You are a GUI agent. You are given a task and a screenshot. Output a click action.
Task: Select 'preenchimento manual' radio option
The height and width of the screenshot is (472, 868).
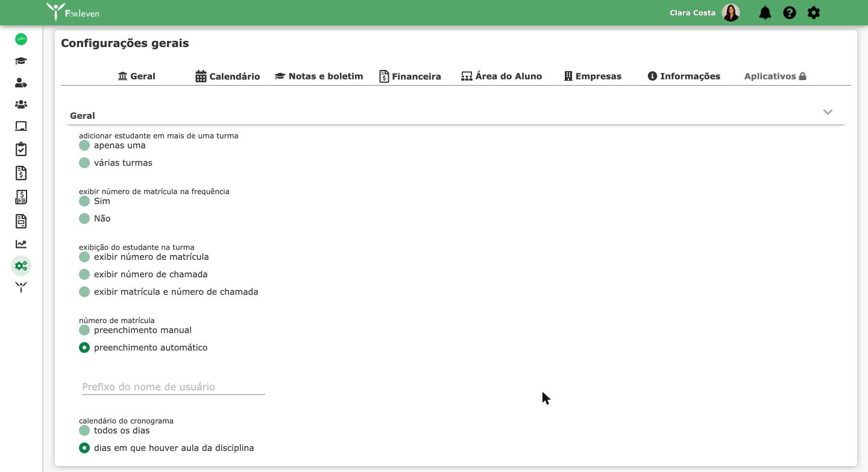coord(84,330)
